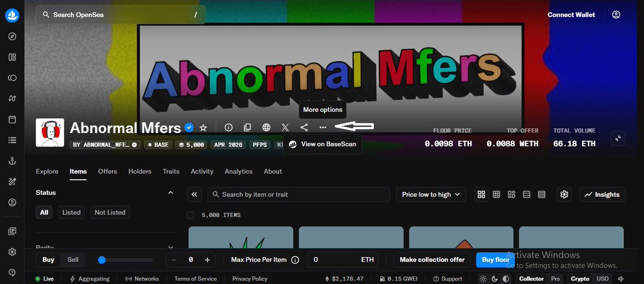Go to the Offers tab
The image size is (644, 284).
(107, 171)
